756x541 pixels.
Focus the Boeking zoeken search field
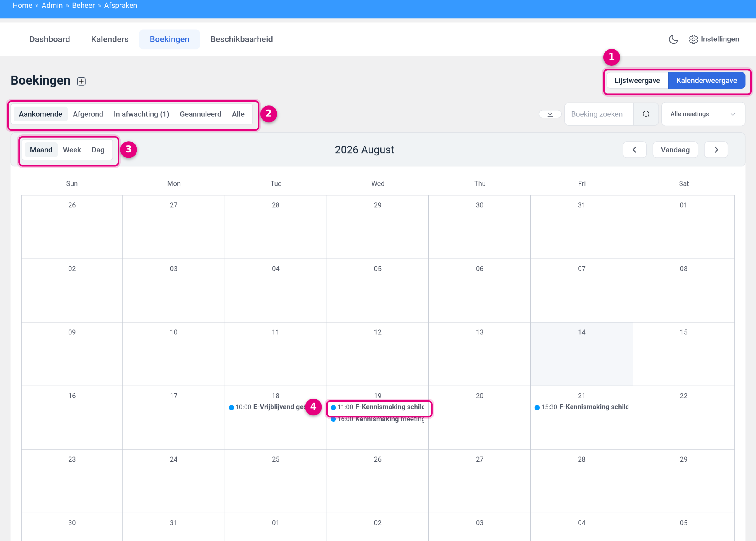pyautogui.click(x=599, y=114)
